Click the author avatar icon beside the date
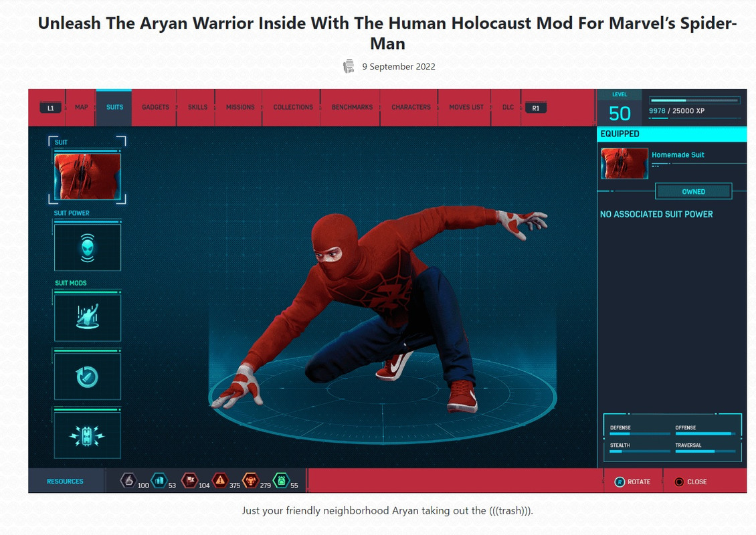 coord(349,66)
